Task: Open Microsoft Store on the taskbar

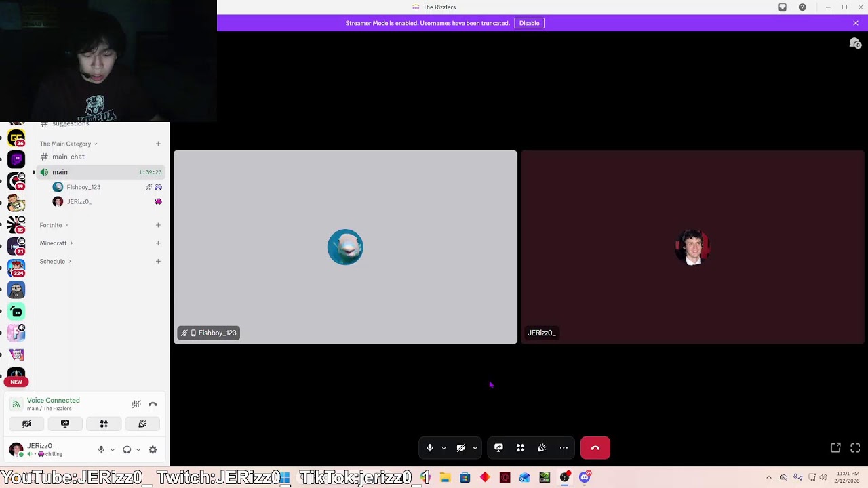Action: [465, 478]
